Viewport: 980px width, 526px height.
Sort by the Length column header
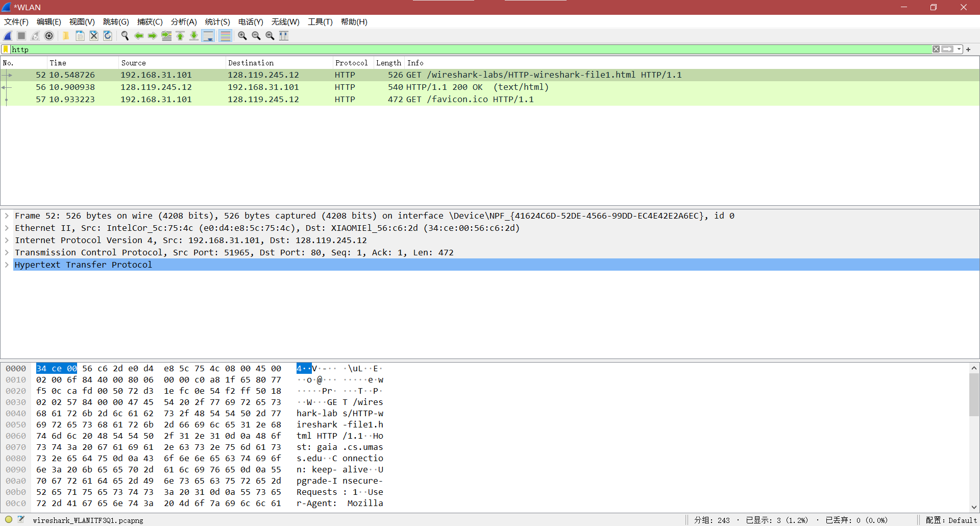click(x=389, y=63)
